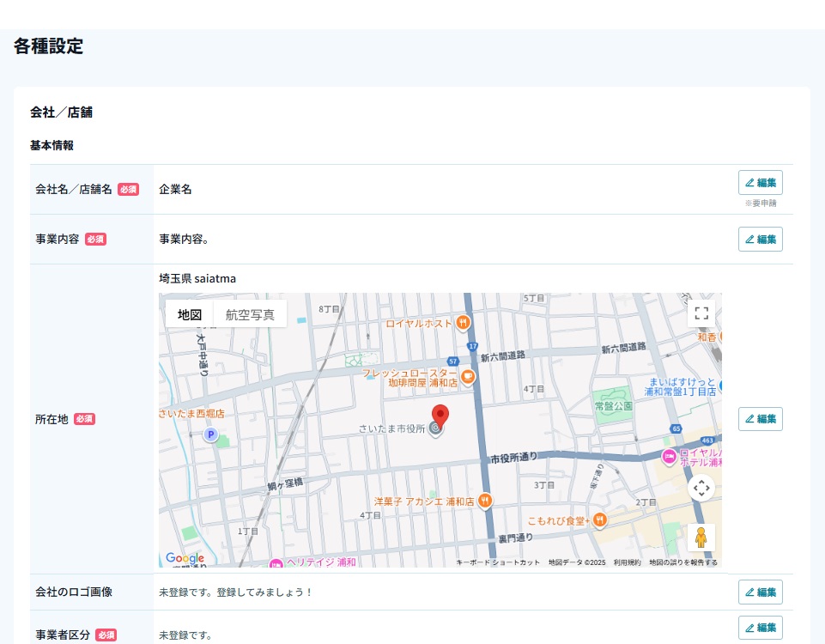
Task: Click the 埼玉県 saiatma address text
Action: [197, 278]
